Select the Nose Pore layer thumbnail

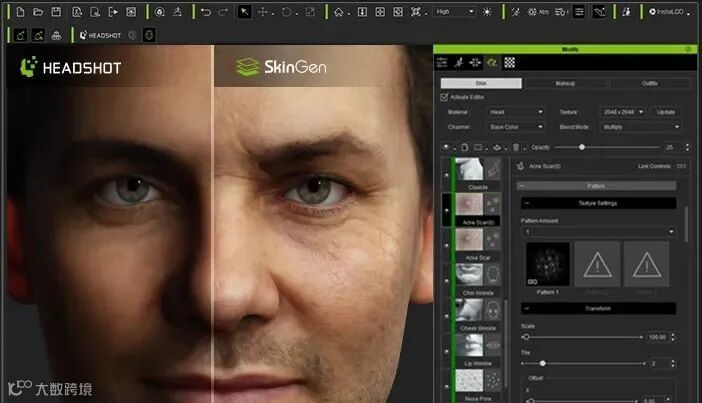469,381
